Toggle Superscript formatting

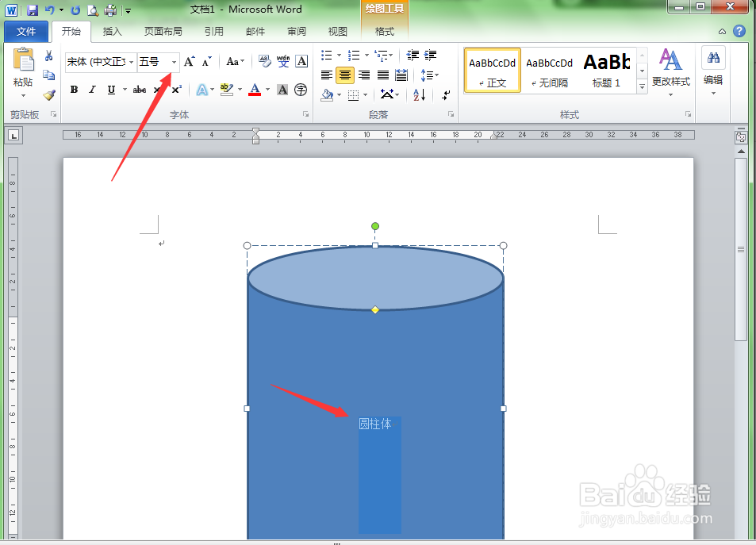tap(176, 90)
